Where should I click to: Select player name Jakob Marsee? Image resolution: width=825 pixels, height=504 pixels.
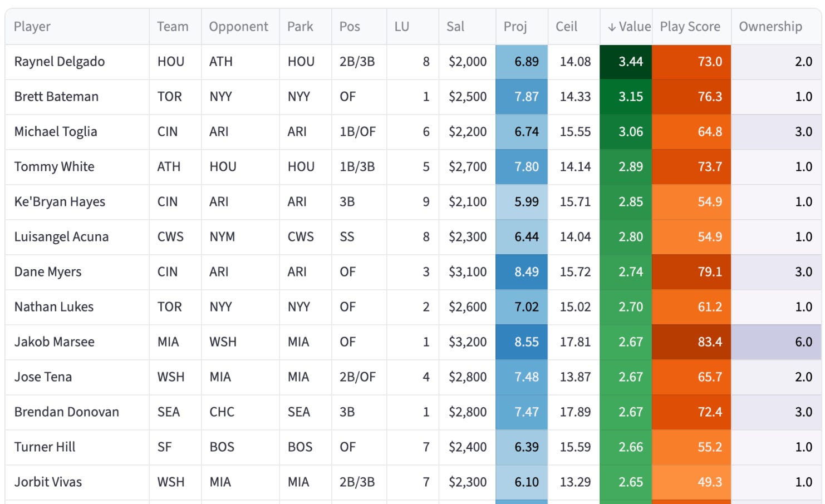[54, 342]
